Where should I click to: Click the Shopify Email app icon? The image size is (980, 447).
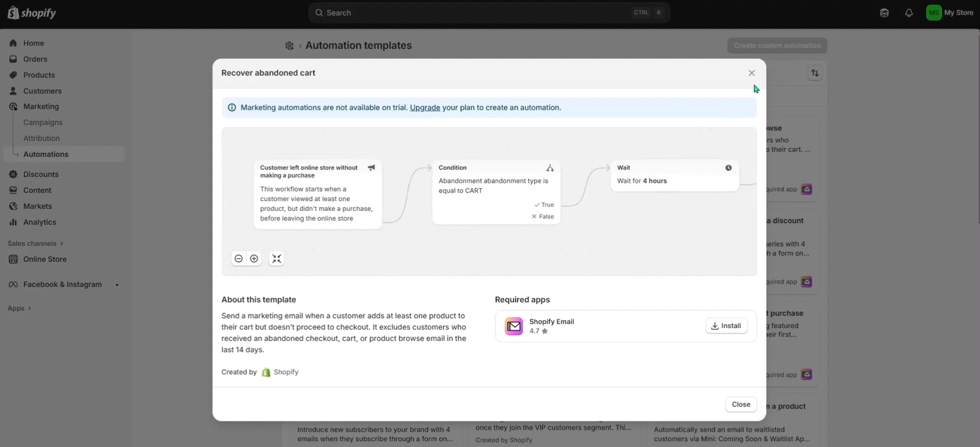(x=514, y=326)
